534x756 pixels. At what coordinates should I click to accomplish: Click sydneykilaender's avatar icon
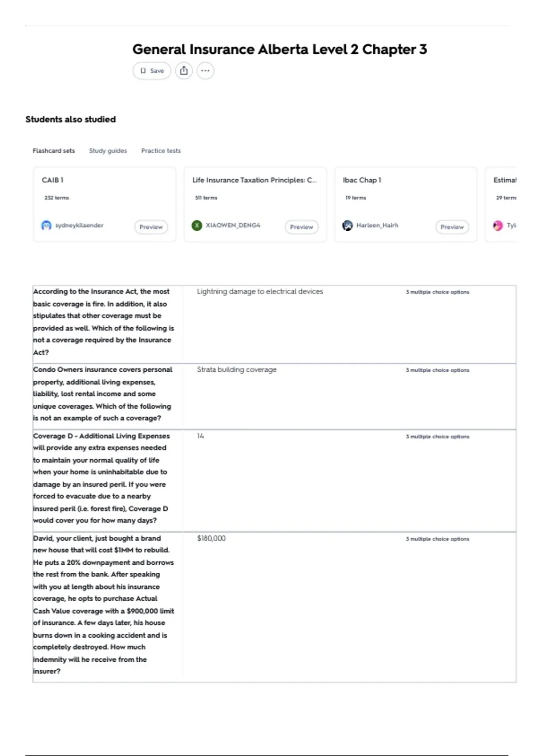[x=46, y=225]
